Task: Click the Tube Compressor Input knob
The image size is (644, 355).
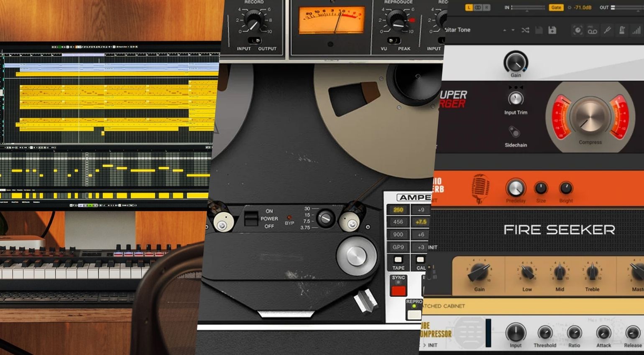Action: pos(516,332)
